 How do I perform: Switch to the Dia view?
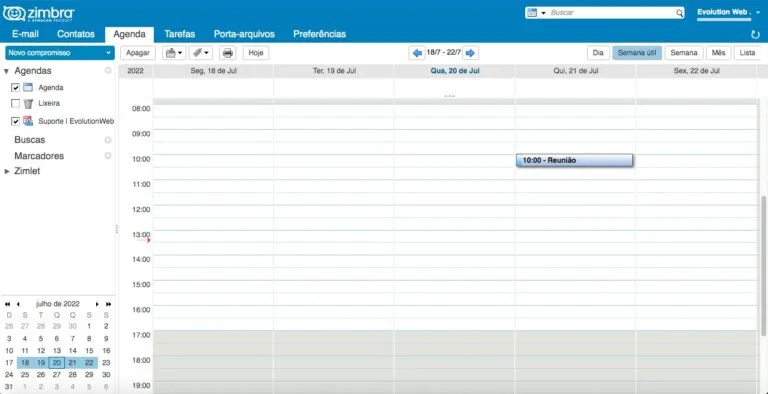(598, 53)
